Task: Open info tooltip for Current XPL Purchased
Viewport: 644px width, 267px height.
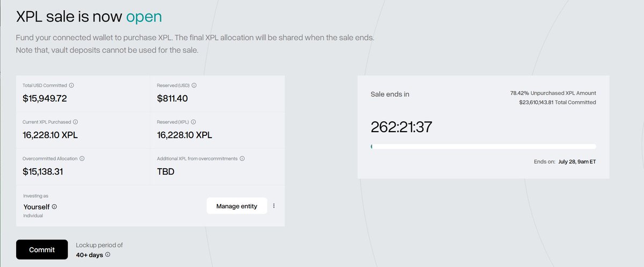Action: (x=75, y=122)
